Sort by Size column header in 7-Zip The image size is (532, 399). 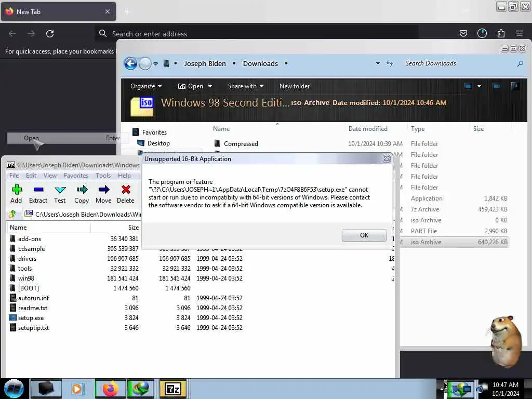tap(134, 228)
